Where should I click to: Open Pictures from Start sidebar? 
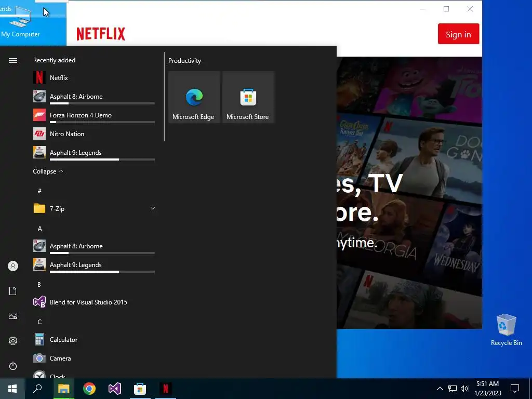click(13, 316)
